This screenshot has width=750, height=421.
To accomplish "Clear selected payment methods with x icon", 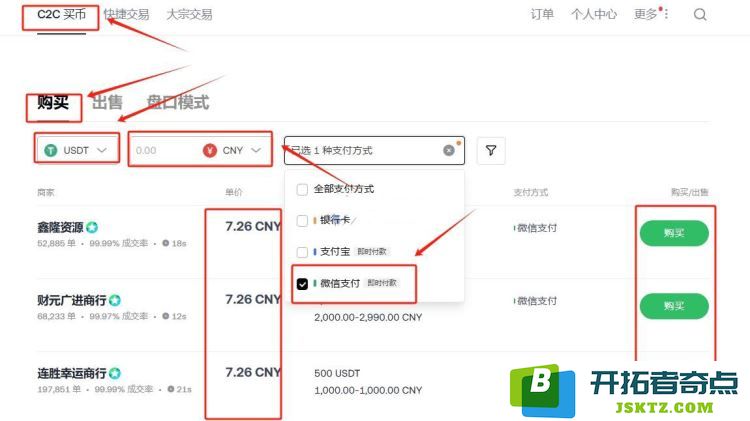I will click(x=449, y=150).
